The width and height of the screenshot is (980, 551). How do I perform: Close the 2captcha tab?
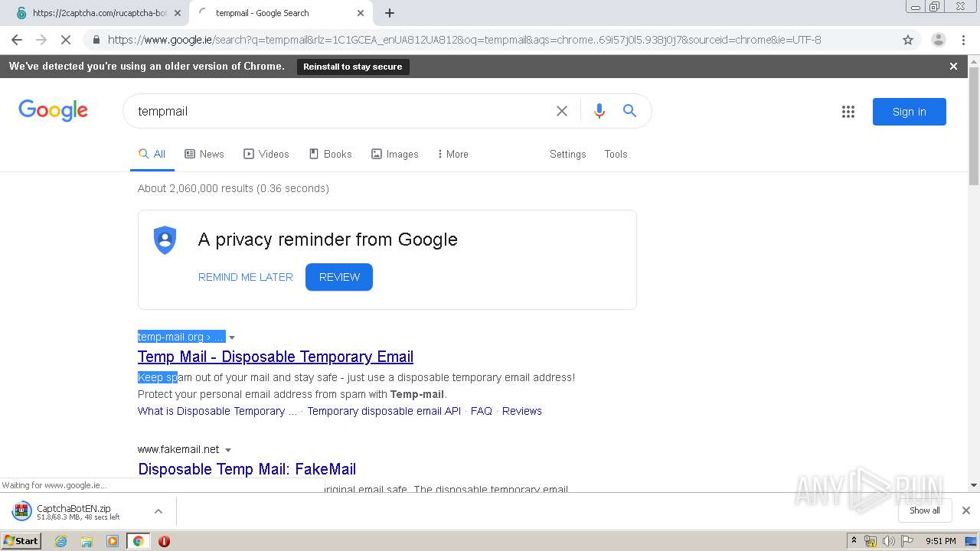click(x=178, y=13)
